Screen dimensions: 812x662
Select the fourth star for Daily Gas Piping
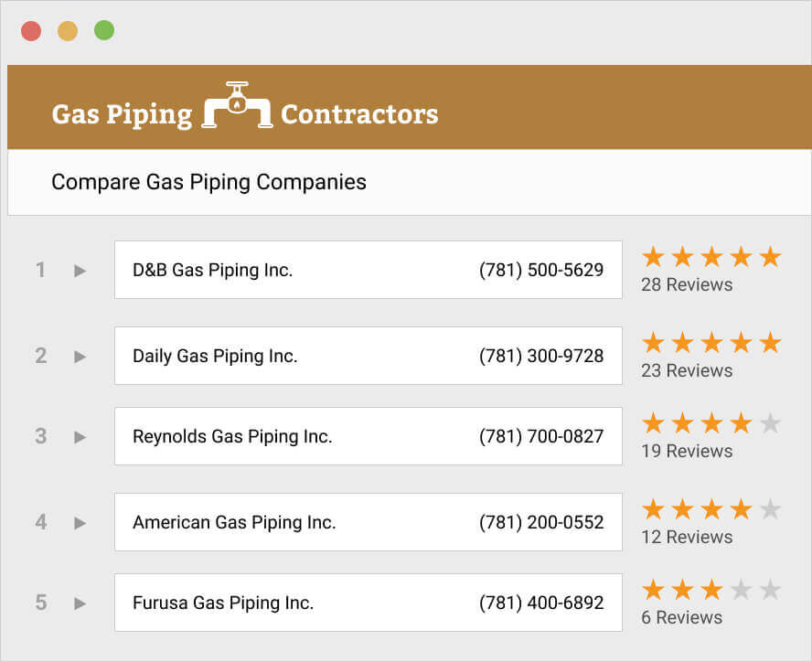pyautogui.click(x=741, y=343)
